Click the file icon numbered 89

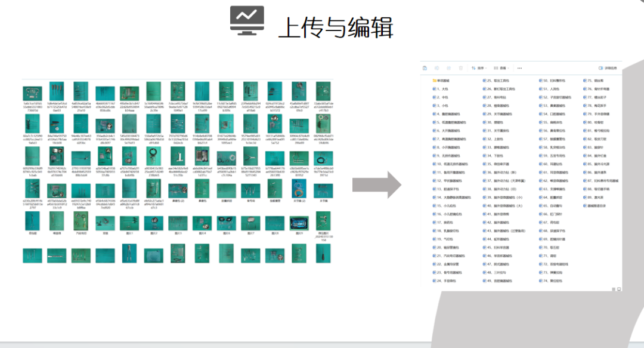point(585,198)
